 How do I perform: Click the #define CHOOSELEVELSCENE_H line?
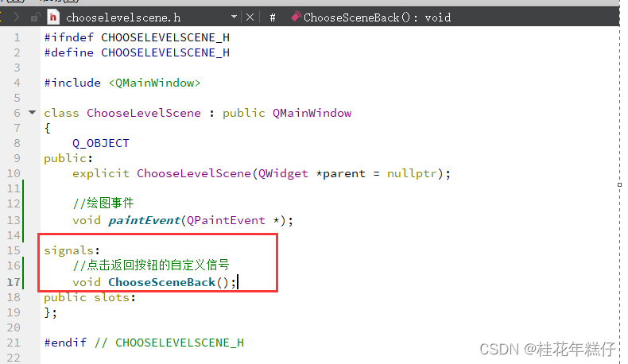[x=137, y=53]
